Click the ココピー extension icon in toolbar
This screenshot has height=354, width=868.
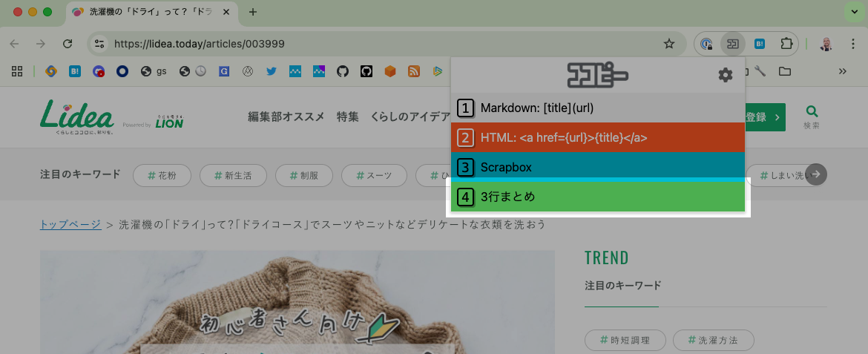point(733,44)
